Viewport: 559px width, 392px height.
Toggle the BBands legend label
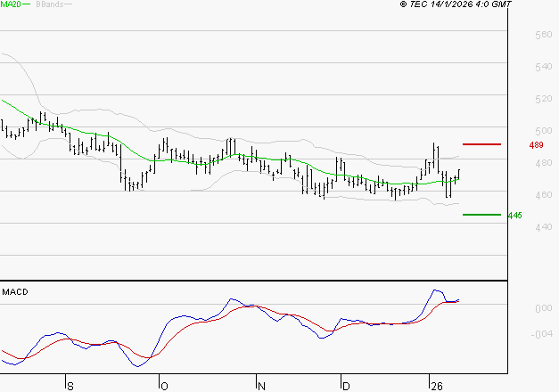[x=47, y=4]
